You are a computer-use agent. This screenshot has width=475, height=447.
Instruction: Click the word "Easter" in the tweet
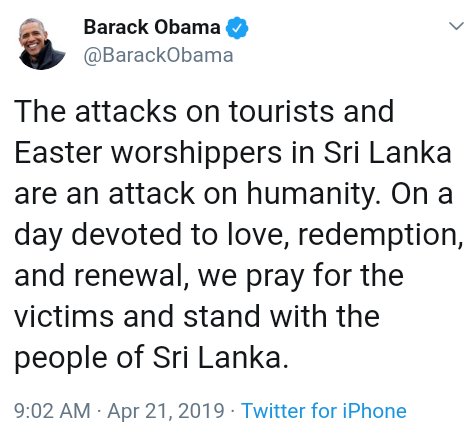(58, 153)
